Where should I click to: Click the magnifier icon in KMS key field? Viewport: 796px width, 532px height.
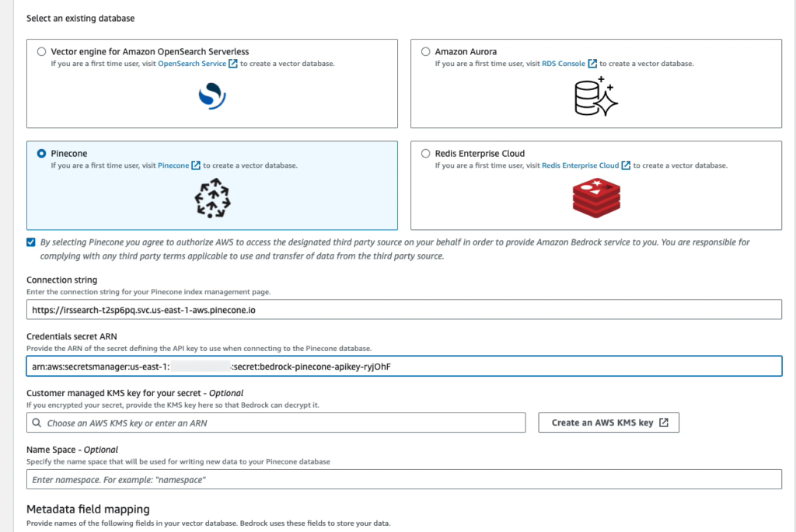coord(37,423)
